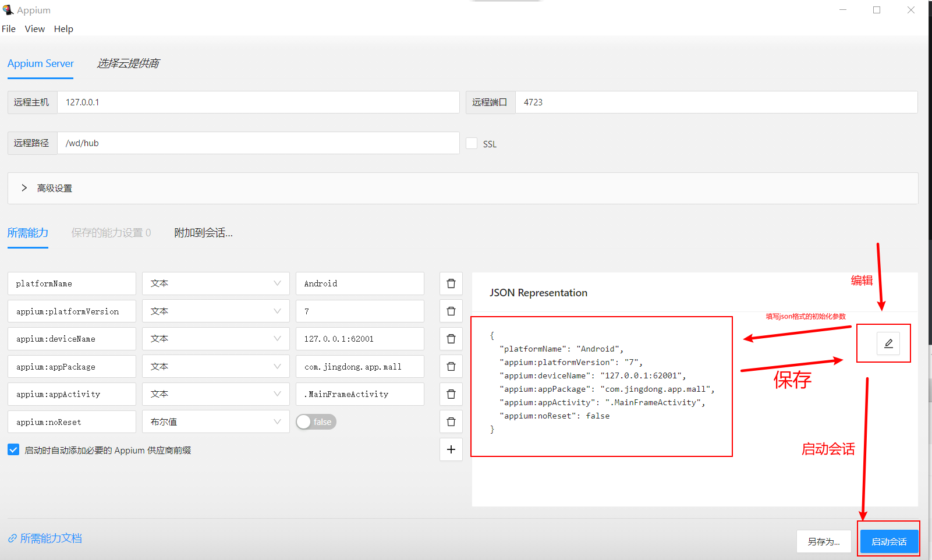Click the .MainFrameActivity value field

click(360, 394)
